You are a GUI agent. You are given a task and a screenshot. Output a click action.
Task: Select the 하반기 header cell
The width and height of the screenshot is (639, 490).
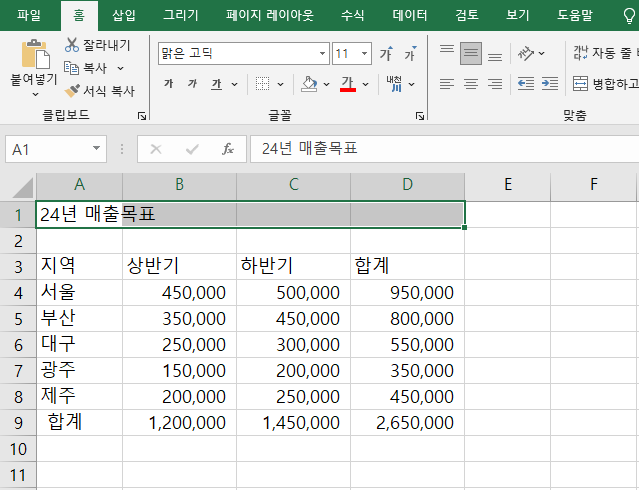point(293,266)
